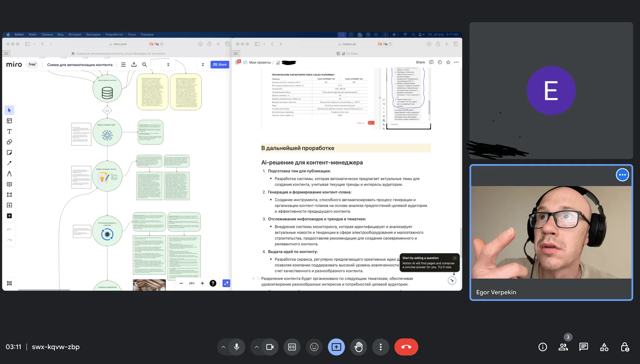
Task: Open the people participants panel
Action: pos(563,347)
